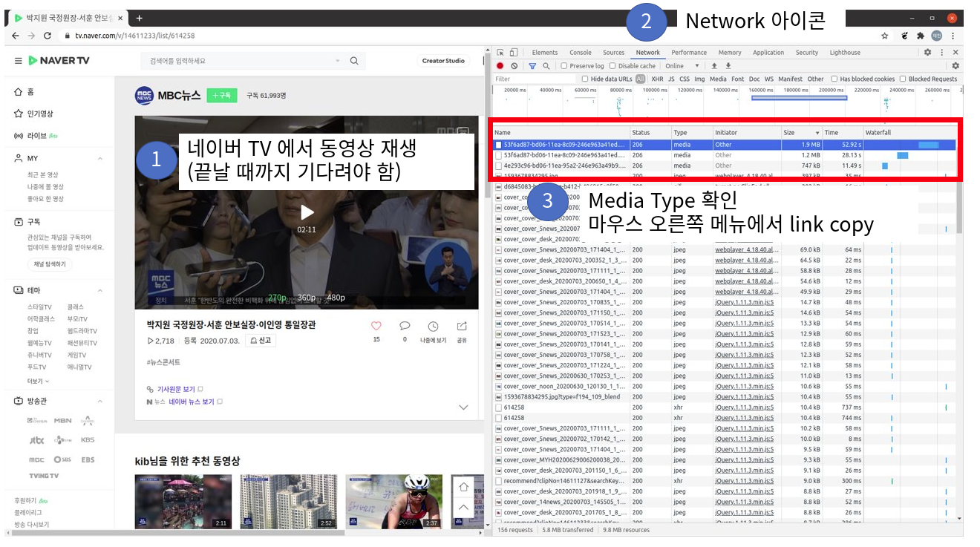Check Blocked Requests

[903, 79]
